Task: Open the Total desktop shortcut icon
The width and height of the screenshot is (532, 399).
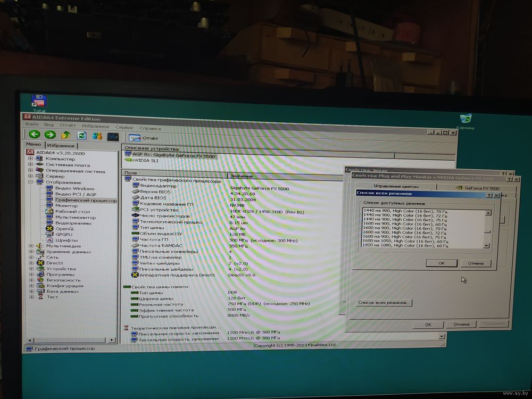Action: click(39, 104)
